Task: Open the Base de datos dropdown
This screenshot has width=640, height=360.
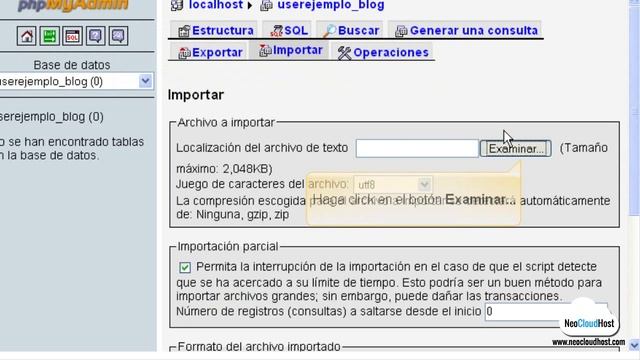Action: 76,81
